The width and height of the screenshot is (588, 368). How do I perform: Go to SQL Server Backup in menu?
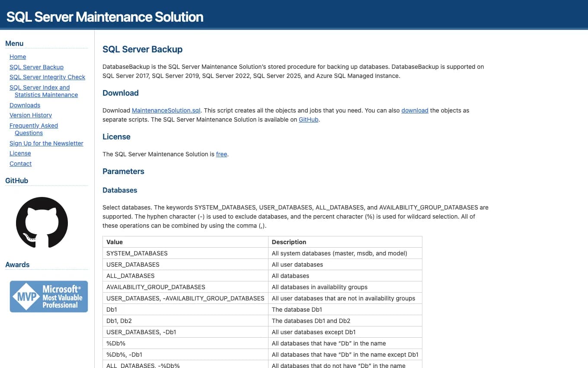[x=36, y=67]
